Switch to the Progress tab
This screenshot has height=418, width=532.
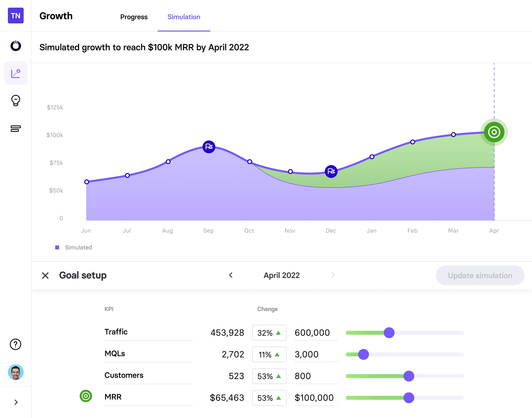click(134, 17)
